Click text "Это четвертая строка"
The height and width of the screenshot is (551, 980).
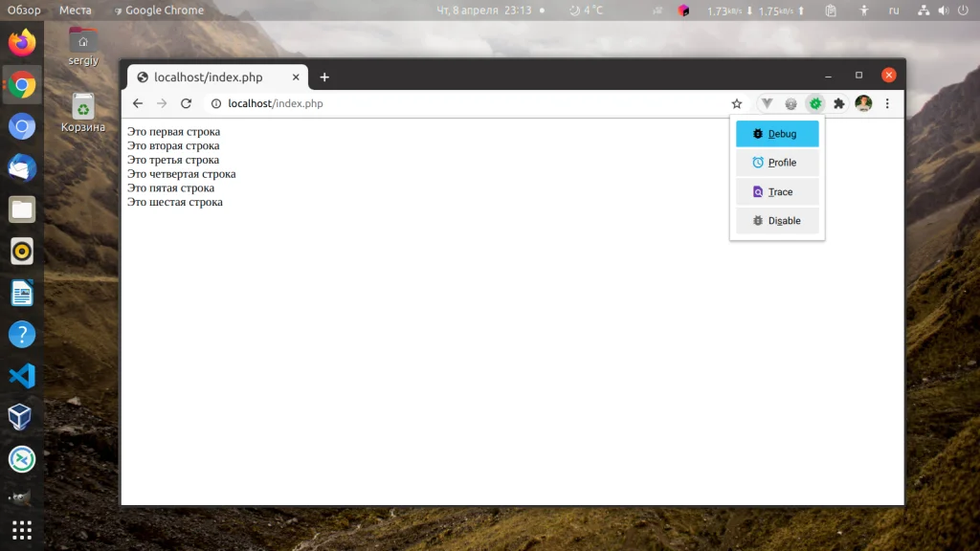pos(181,174)
